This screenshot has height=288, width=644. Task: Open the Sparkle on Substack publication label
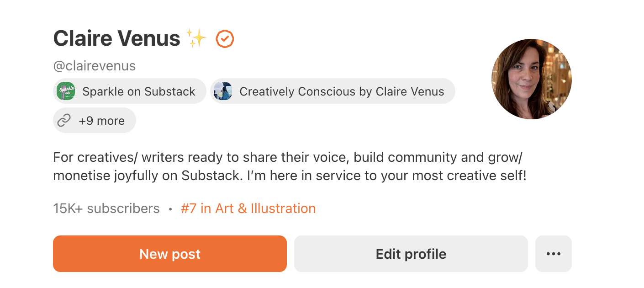coord(139,91)
